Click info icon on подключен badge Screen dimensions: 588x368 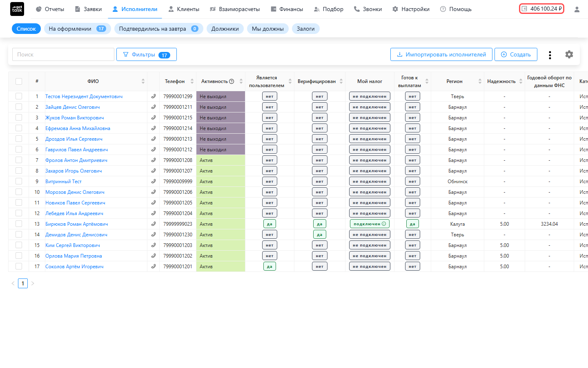click(384, 224)
